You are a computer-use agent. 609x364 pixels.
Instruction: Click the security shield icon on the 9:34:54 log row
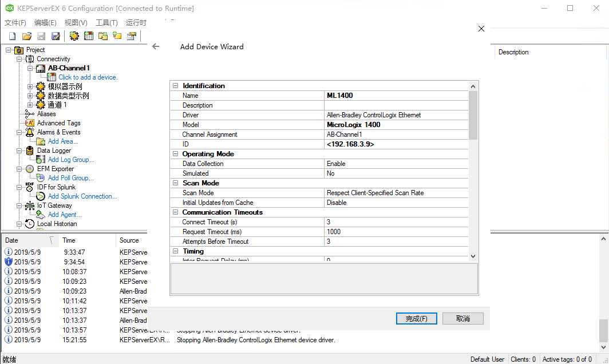(x=8, y=262)
